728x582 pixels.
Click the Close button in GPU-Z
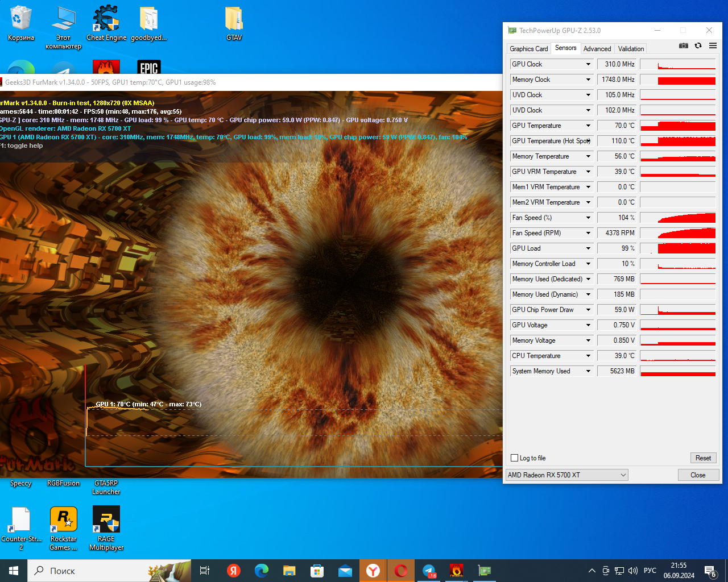point(698,475)
